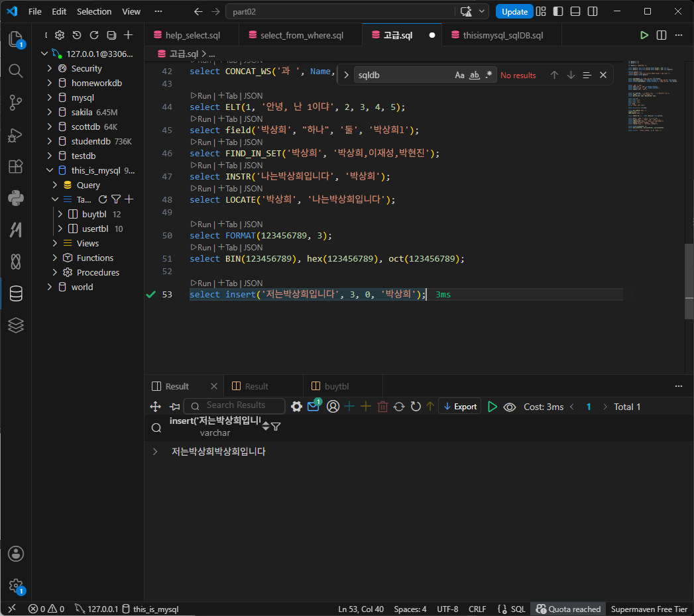Click Quota reached in status bar
The image size is (694, 616).
pos(568,609)
